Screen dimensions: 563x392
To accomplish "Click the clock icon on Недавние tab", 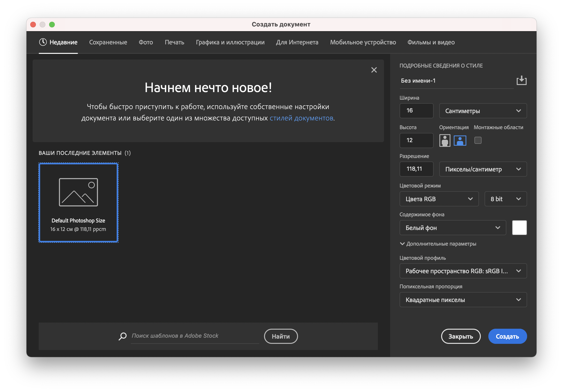I will [43, 42].
